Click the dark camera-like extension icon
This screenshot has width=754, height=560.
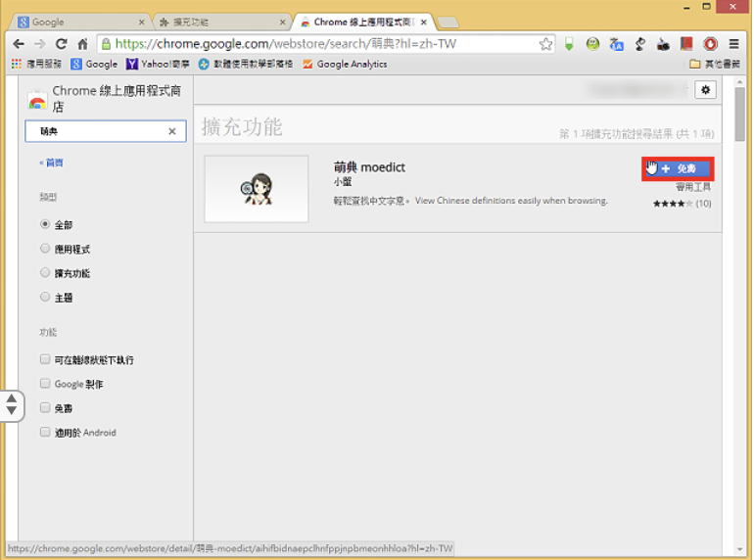pos(663,44)
